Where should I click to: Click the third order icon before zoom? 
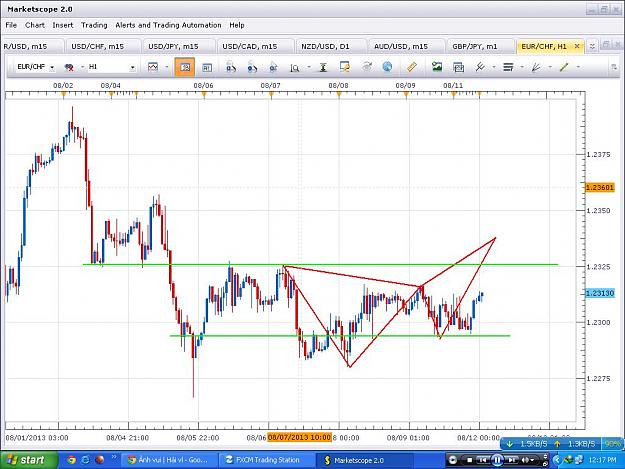point(273,67)
